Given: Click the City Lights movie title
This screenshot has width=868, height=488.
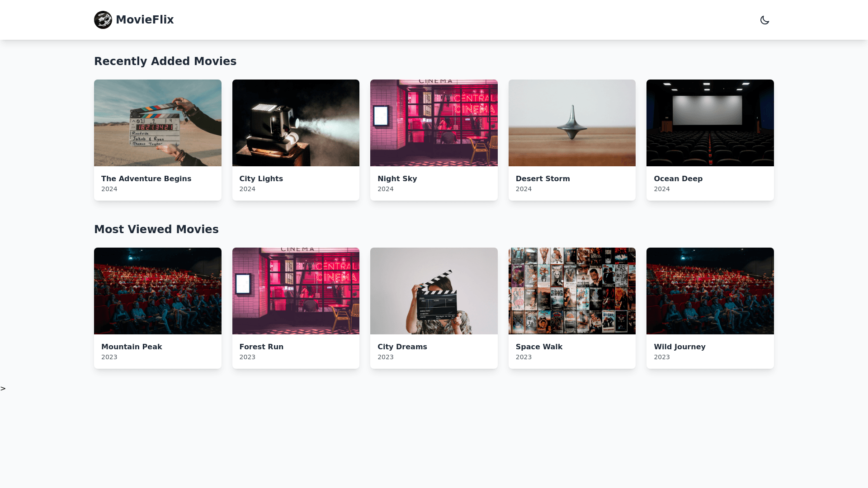Looking at the screenshot, I should tap(261, 178).
